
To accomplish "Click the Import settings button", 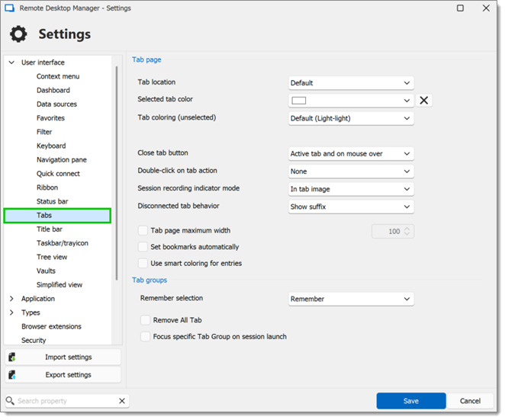I will coord(63,357).
